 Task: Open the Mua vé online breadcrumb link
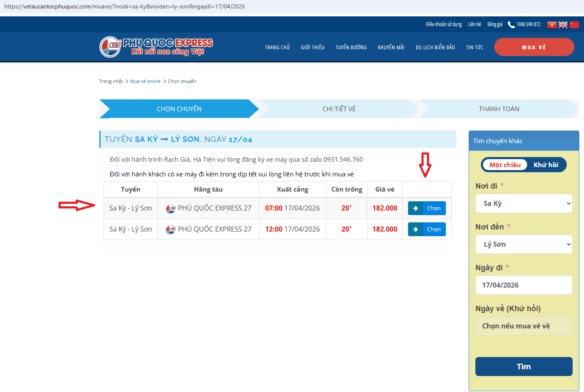pyautogui.click(x=145, y=81)
